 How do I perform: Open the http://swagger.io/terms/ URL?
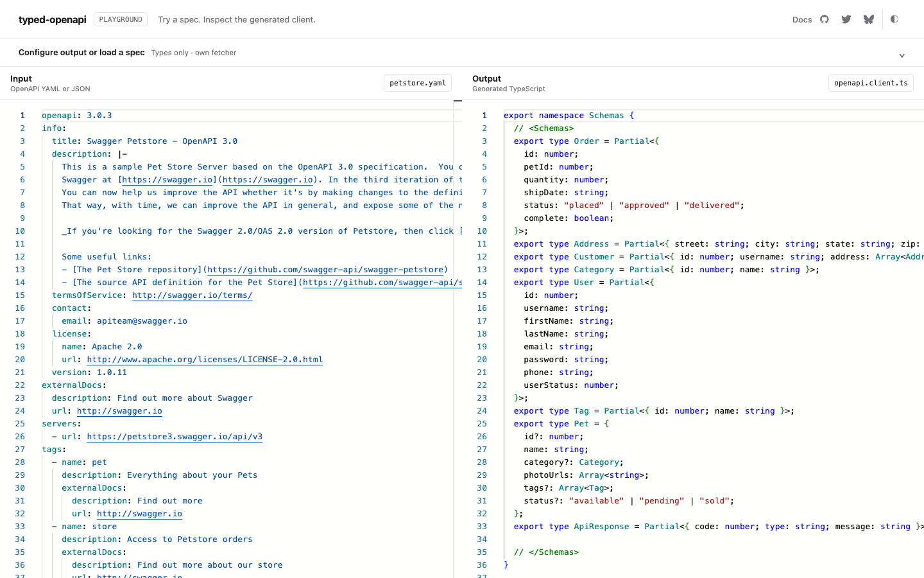[x=193, y=295]
